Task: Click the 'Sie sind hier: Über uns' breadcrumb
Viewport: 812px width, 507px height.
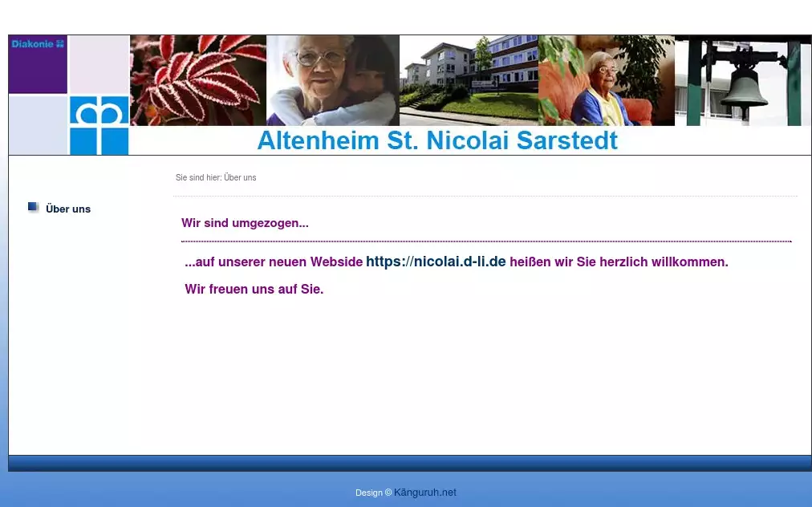Action: [216, 178]
